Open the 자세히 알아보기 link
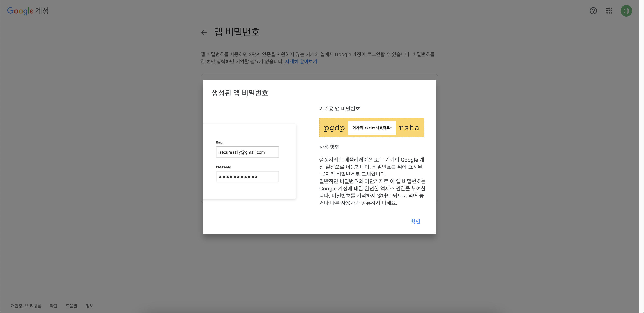644x313 pixels. point(301,61)
